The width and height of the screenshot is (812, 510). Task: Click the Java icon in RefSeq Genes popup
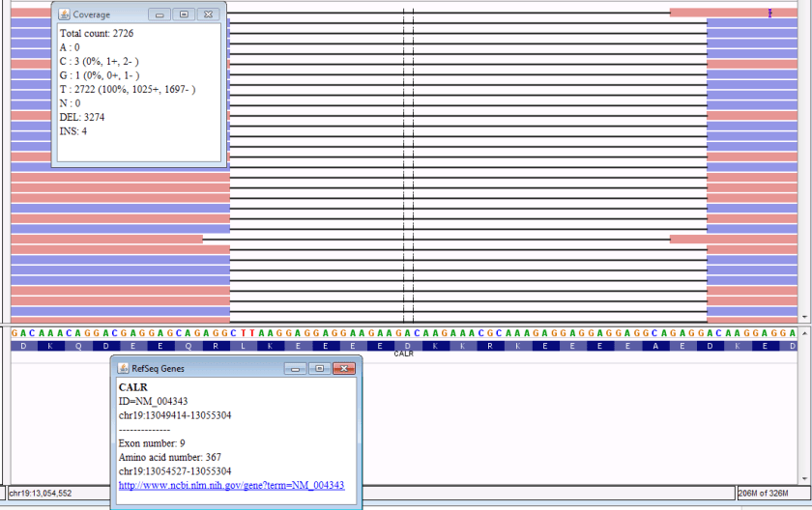123,368
